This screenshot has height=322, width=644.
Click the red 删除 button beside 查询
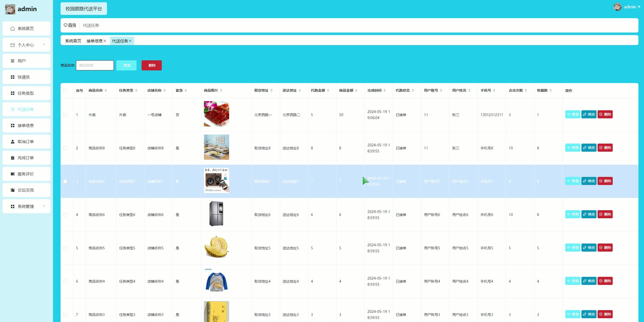coord(152,65)
